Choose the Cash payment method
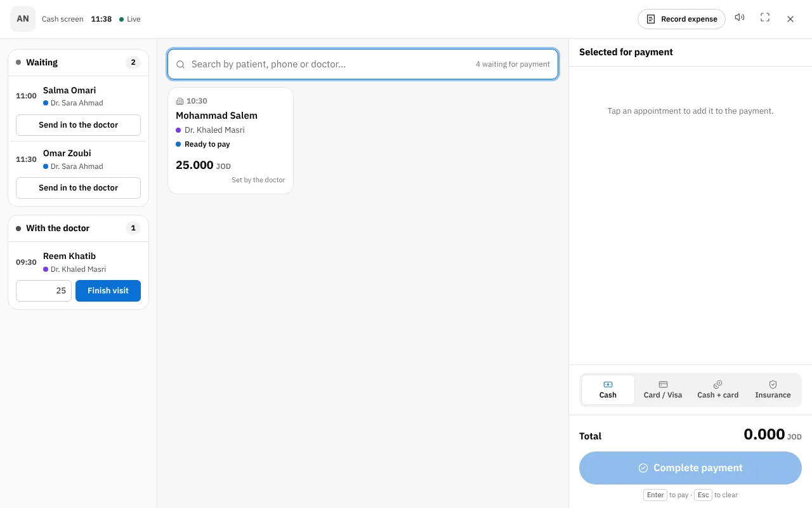The height and width of the screenshot is (508, 812). pyautogui.click(x=608, y=389)
